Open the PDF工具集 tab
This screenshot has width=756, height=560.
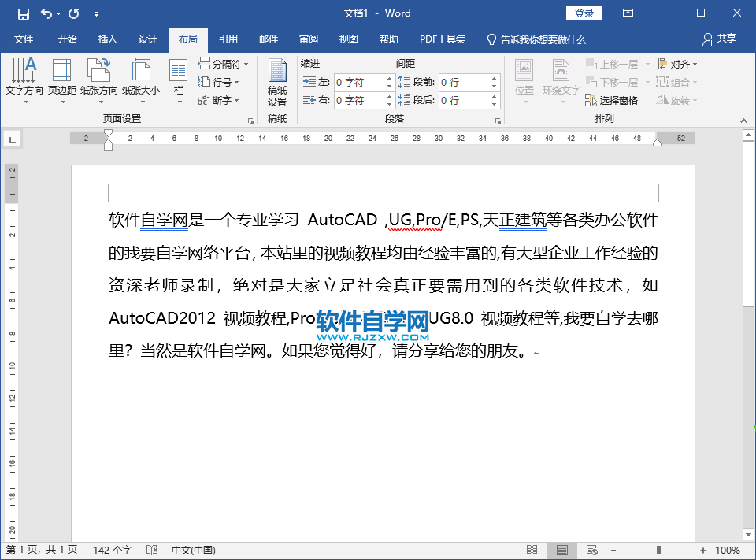pyautogui.click(x=442, y=39)
